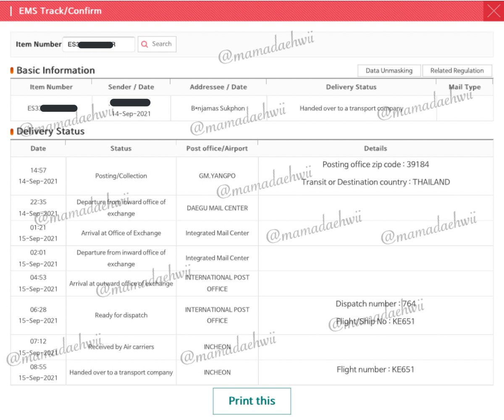This screenshot has width=504, height=420.
Task: Click the 'Addressee / Date' column header
Action: pos(218,87)
